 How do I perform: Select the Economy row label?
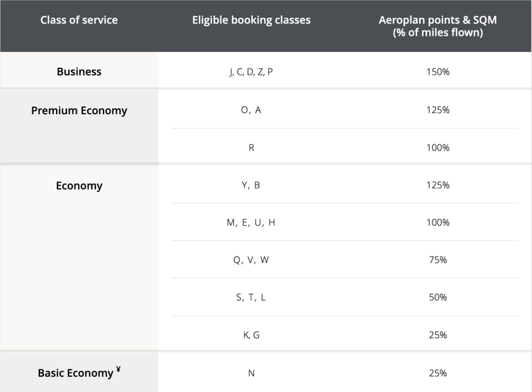coord(79,186)
